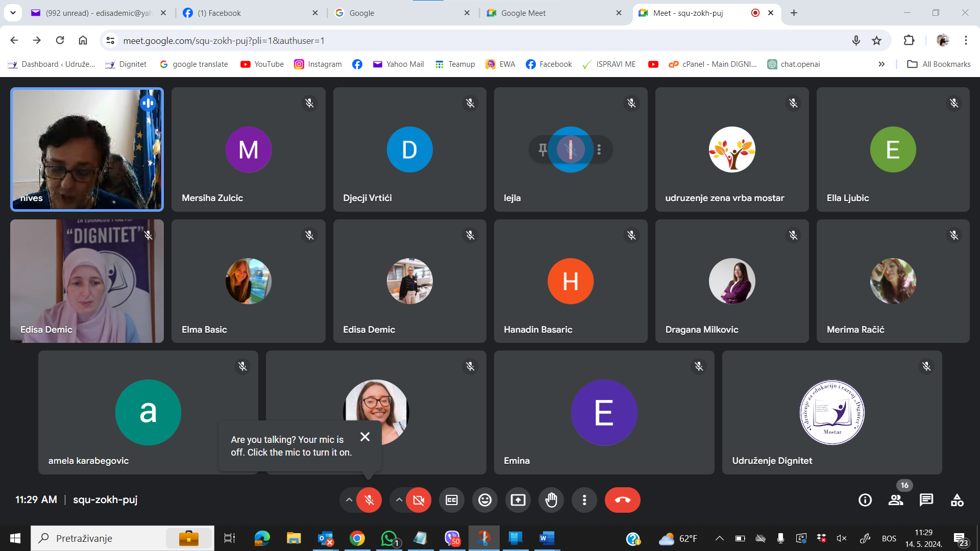Open All Bookmarks folder
This screenshot has height=551, width=980.
tap(939, 64)
